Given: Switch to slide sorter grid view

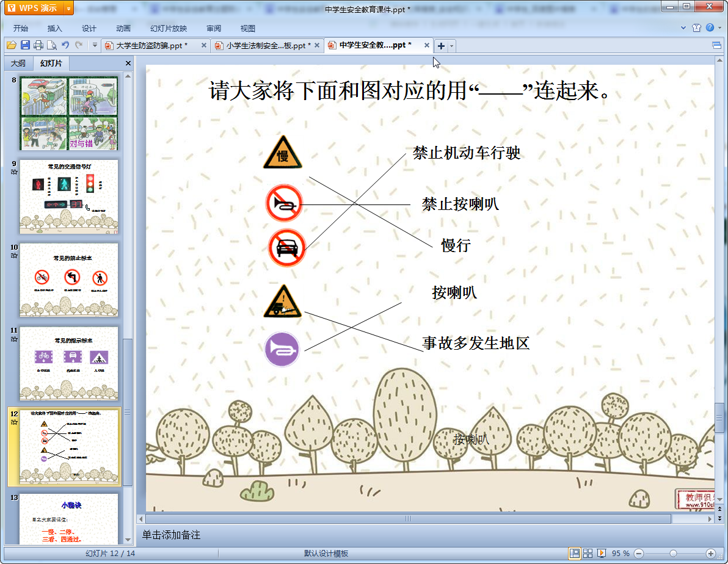Looking at the screenshot, I should click(x=588, y=553).
